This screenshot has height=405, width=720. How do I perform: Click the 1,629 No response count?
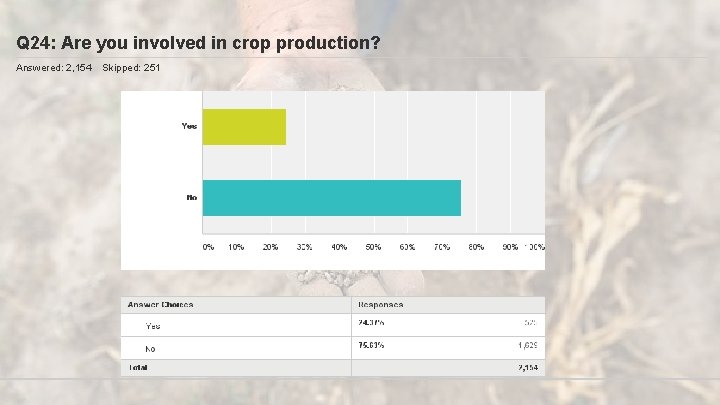pyautogui.click(x=528, y=346)
